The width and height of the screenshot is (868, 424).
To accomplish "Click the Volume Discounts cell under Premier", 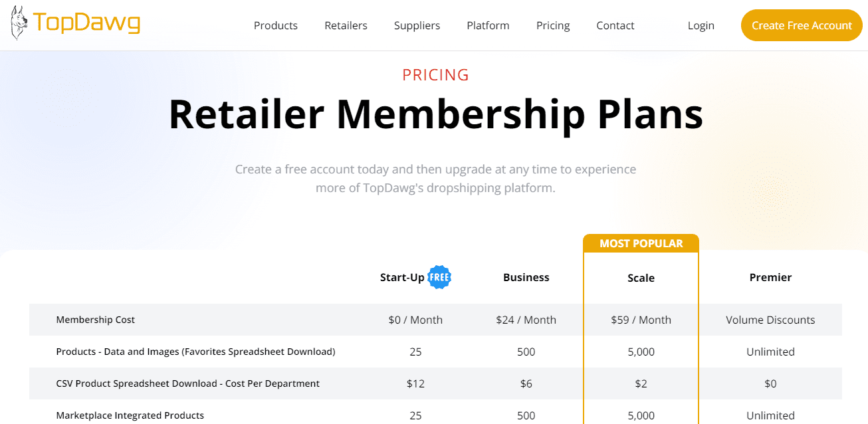I will [770, 320].
